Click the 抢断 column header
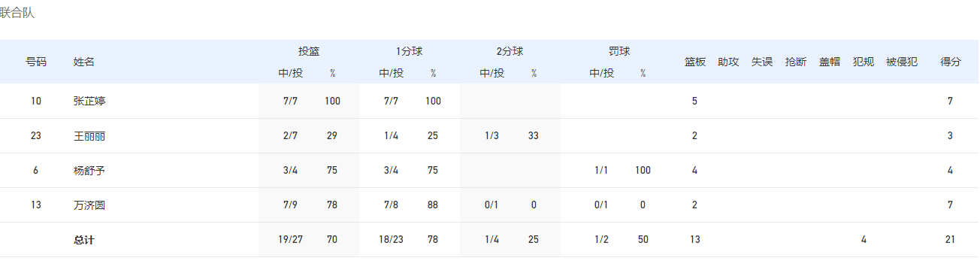 pos(796,62)
